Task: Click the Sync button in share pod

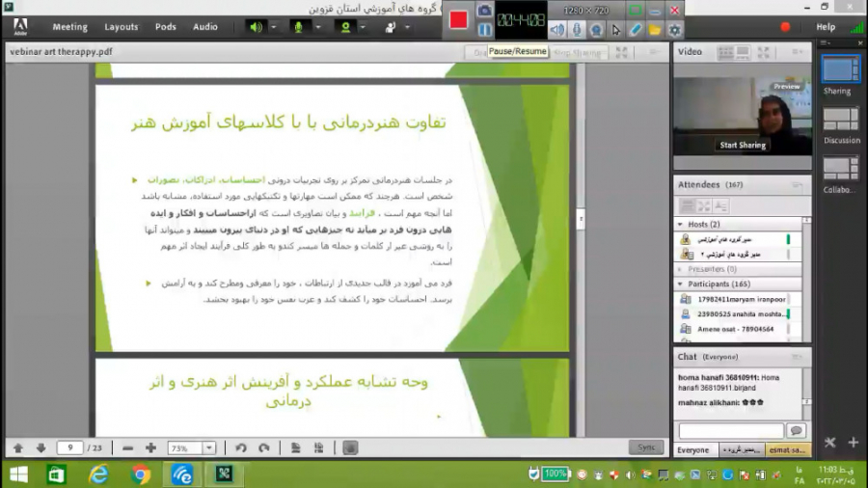Action: pos(646,447)
